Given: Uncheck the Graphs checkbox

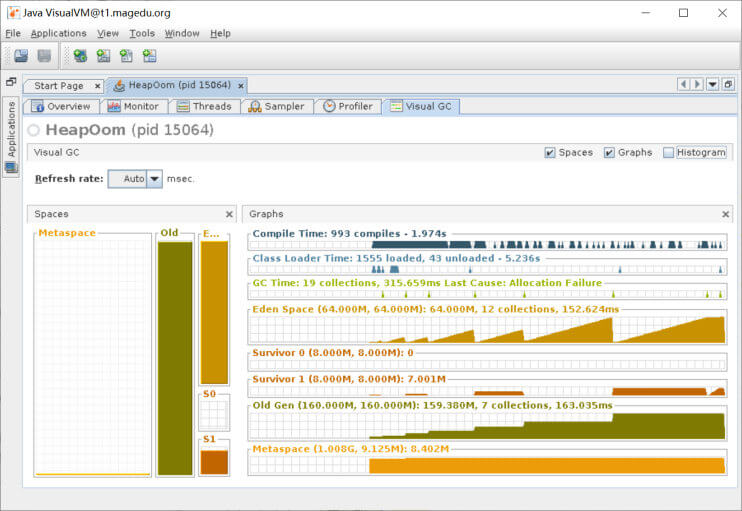Looking at the screenshot, I should pyautogui.click(x=609, y=152).
